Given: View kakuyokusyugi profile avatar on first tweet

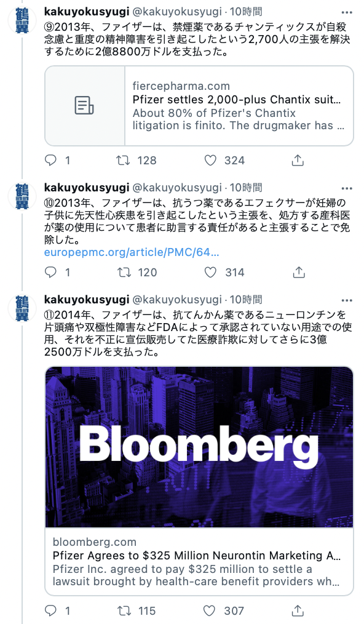Looking at the screenshot, I should click(23, 20).
